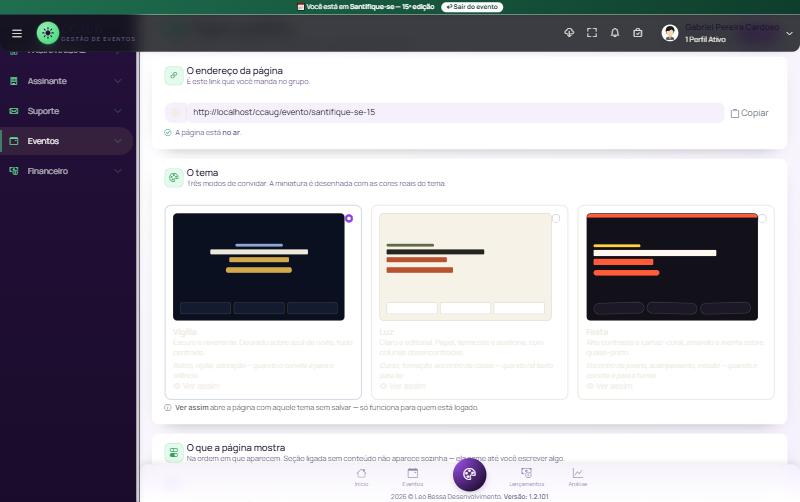Screen dimensions: 800x502
Task: Select the Festa theme radio button
Action: pyautogui.click(x=762, y=218)
